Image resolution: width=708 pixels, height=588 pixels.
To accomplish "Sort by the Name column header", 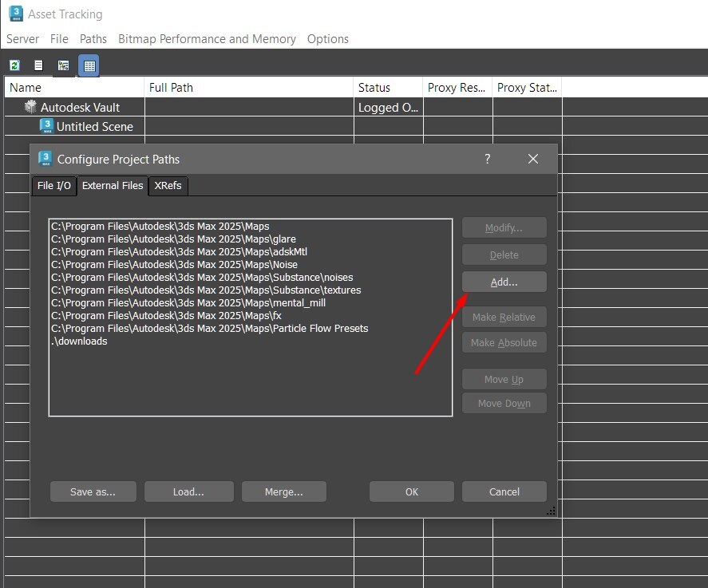I will point(74,88).
